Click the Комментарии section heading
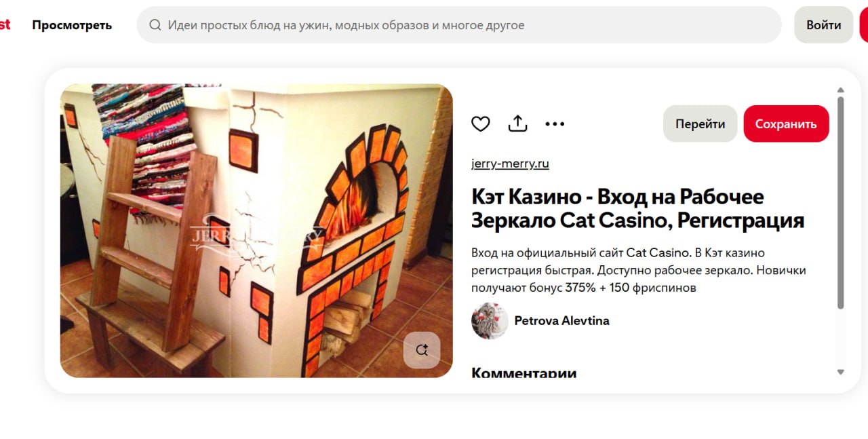 pyautogui.click(x=524, y=373)
